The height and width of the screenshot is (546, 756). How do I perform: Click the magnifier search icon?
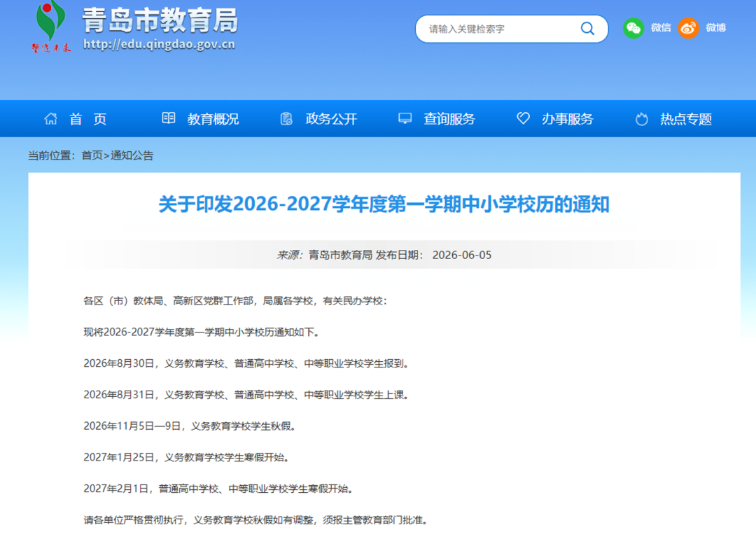[587, 29]
